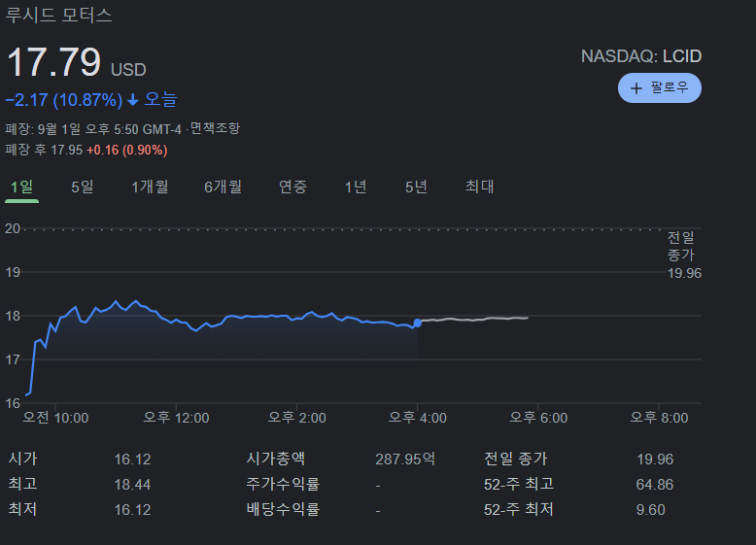Click the down arrow icon beside 오늘
The image size is (756, 545).
click(133, 100)
